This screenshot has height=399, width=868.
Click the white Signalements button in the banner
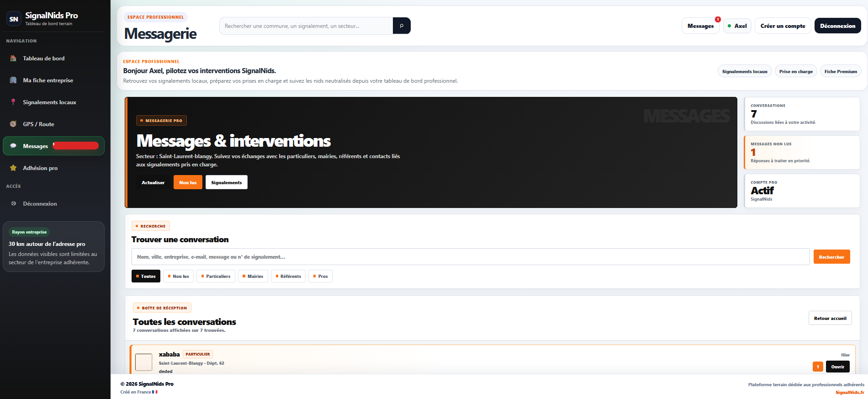[227, 182]
